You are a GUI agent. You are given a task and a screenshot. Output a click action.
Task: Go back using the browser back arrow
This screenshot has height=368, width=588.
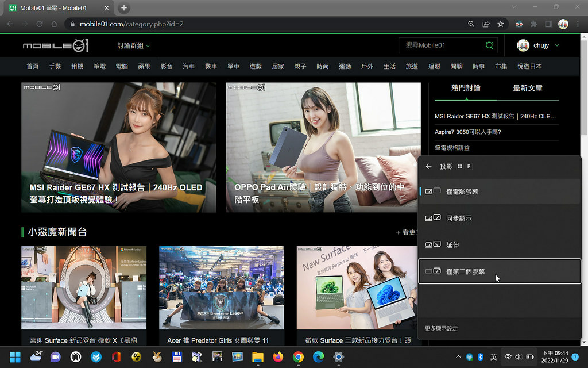point(10,24)
